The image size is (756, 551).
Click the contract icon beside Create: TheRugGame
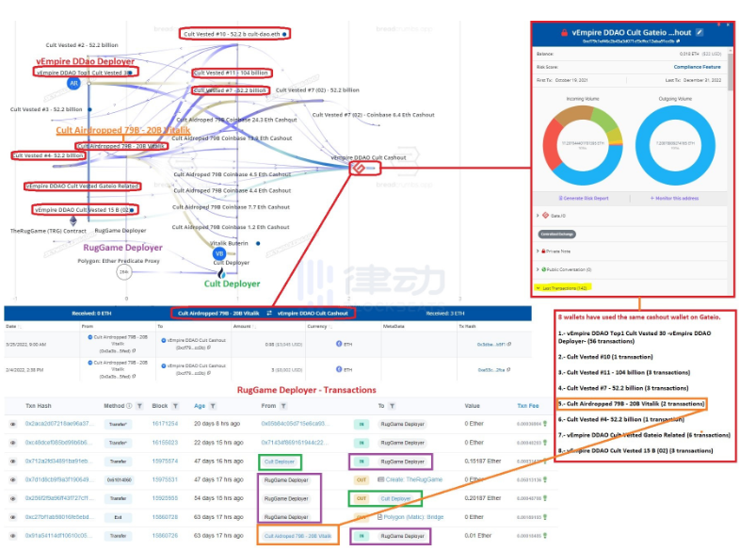click(381, 479)
